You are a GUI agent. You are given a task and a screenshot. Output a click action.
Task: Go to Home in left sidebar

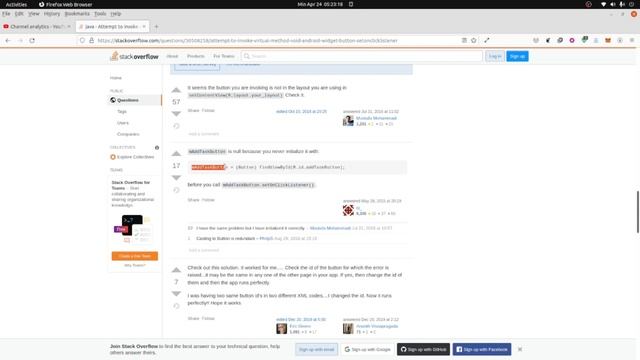pos(116,78)
